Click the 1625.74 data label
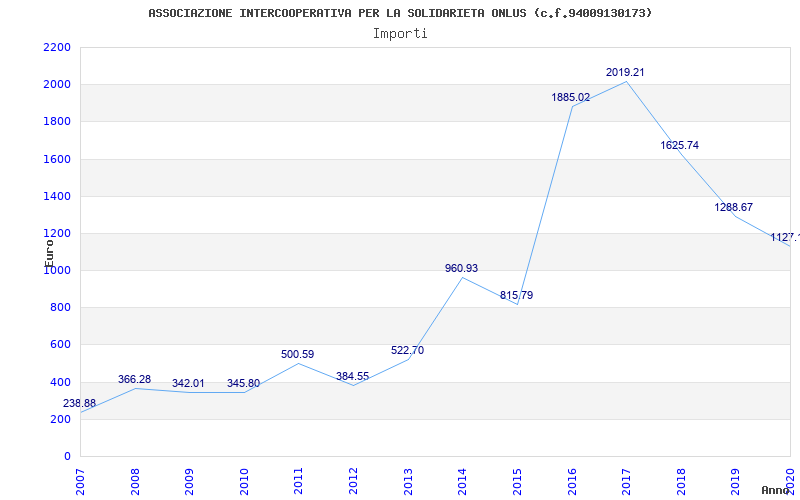 [680, 145]
